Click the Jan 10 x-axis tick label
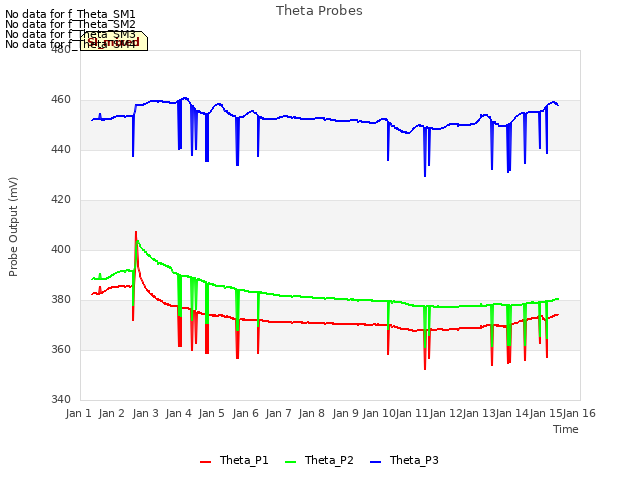The height and width of the screenshot is (480, 640). 378,413
